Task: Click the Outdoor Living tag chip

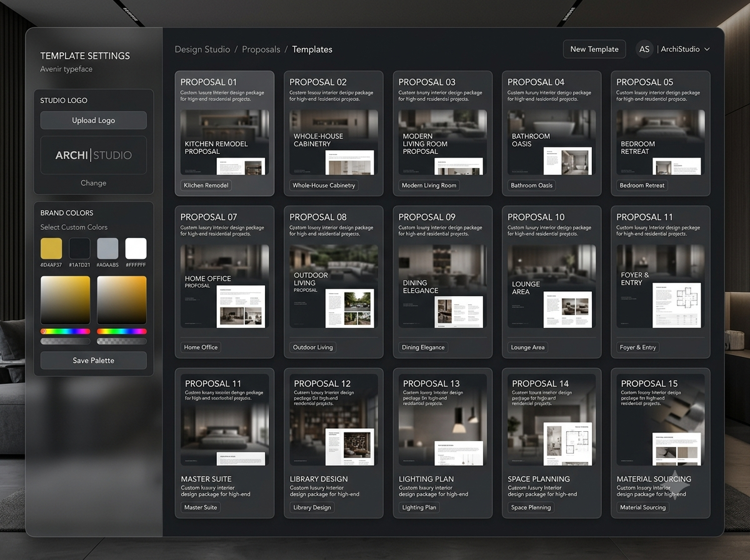Action: pyautogui.click(x=313, y=347)
